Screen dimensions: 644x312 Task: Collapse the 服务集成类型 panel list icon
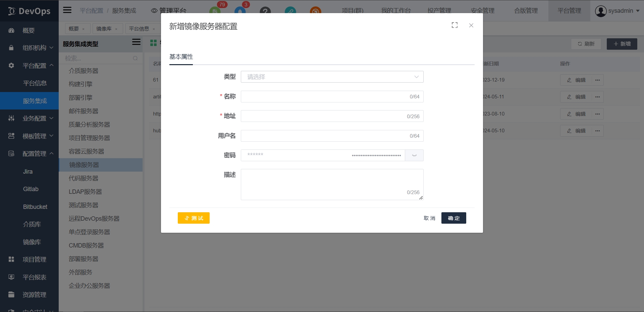click(136, 42)
